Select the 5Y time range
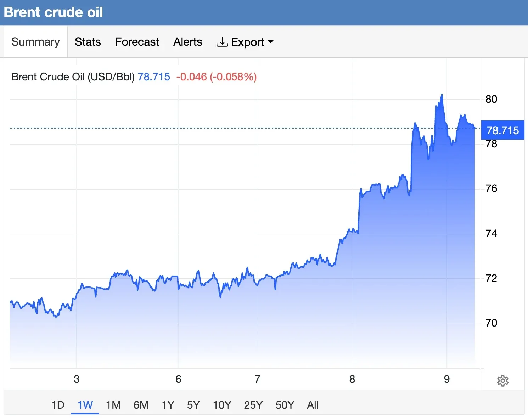The width and height of the screenshot is (528, 420). (193, 405)
